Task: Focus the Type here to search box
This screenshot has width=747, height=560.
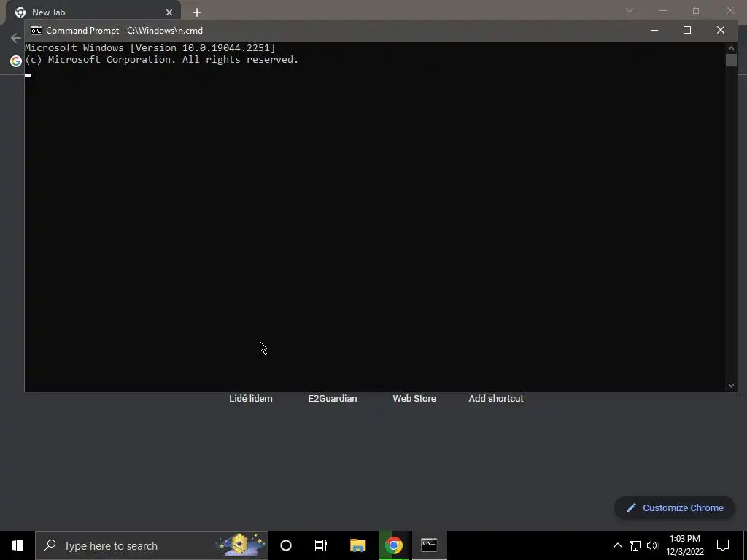Action: [x=152, y=545]
